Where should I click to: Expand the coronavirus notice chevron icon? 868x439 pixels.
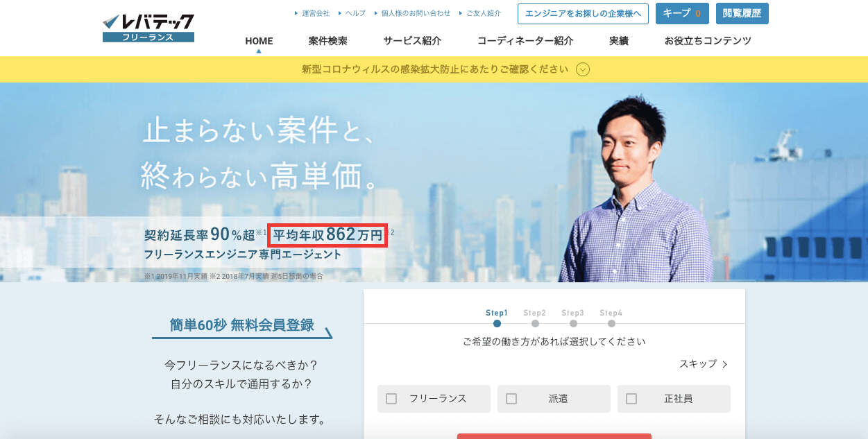tap(583, 69)
